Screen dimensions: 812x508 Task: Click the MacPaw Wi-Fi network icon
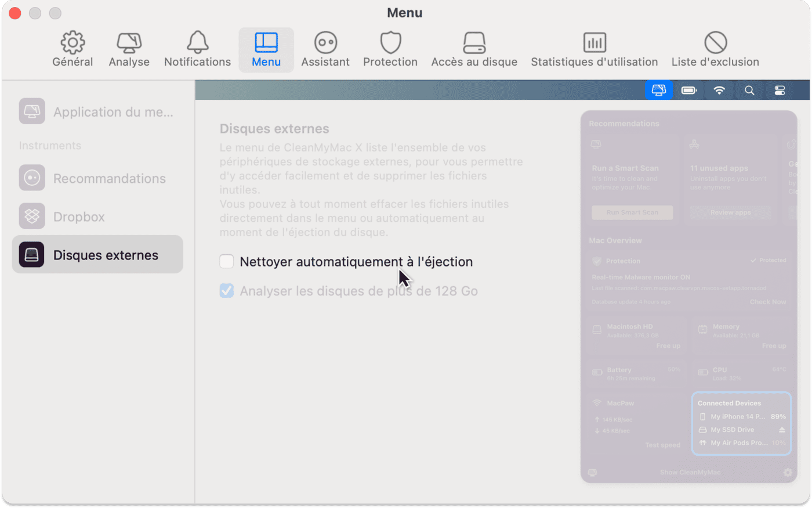pos(597,403)
